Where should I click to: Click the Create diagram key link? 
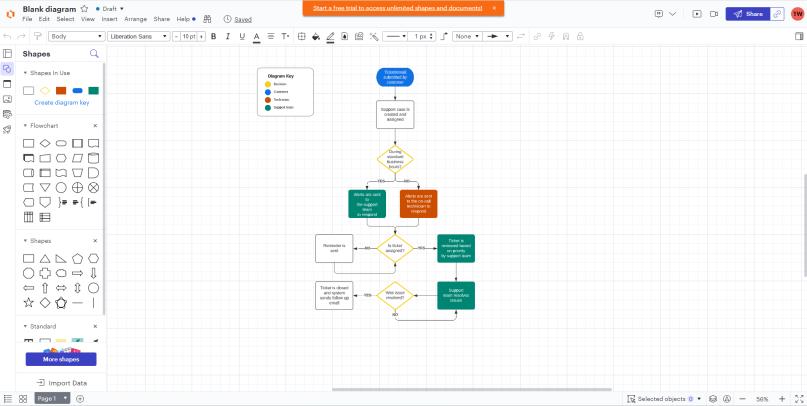62,102
